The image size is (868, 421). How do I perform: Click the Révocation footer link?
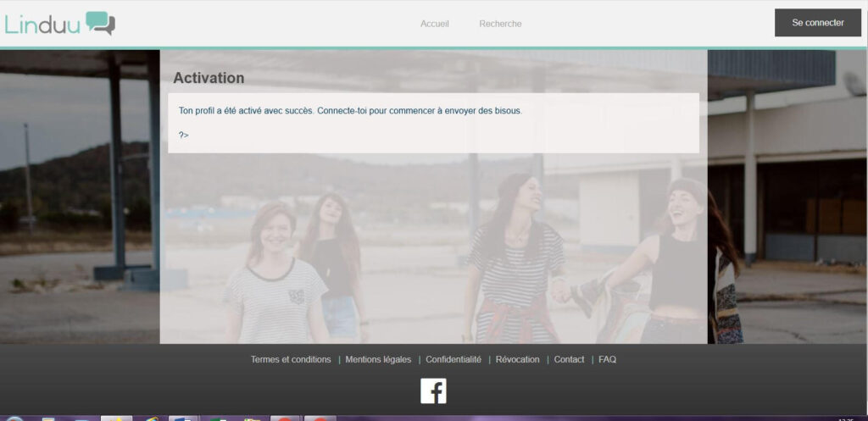pyautogui.click(x=517, y=359)
